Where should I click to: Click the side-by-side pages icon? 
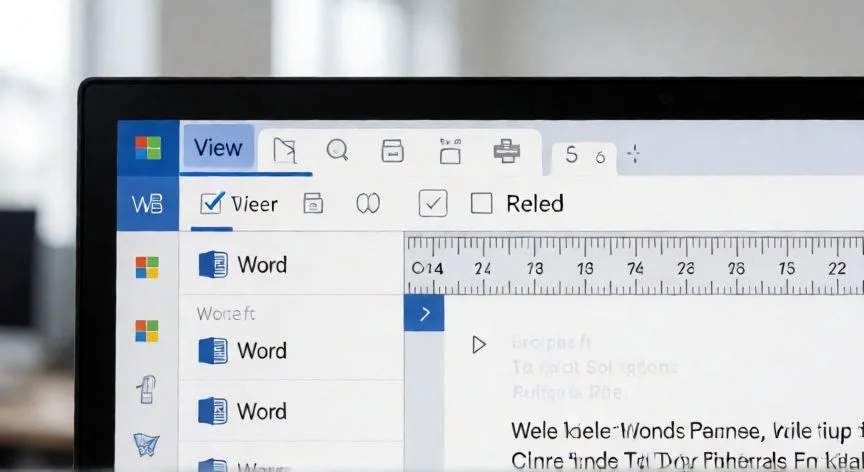(x=368, y=203)
